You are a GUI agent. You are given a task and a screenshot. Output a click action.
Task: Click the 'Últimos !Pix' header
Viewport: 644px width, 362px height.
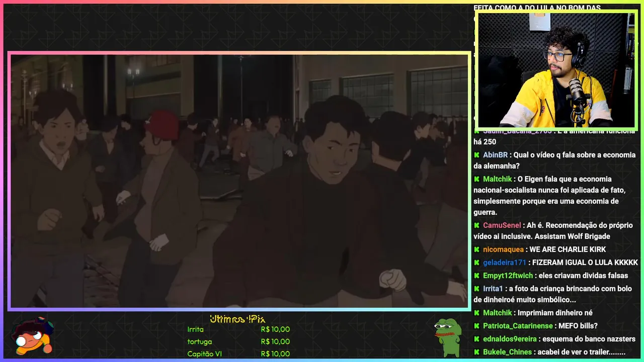(237, 319)
